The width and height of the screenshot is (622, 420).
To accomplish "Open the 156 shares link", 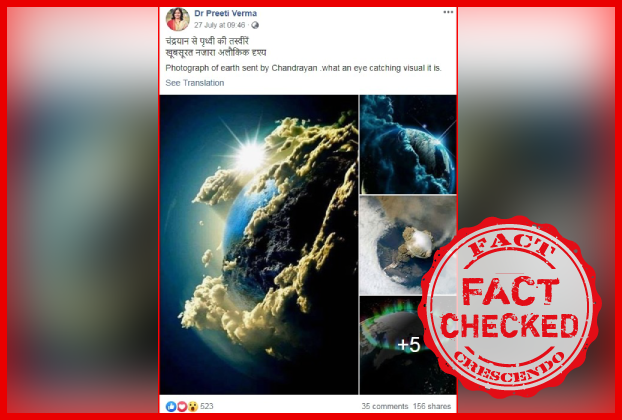I will tap(432, 406).
